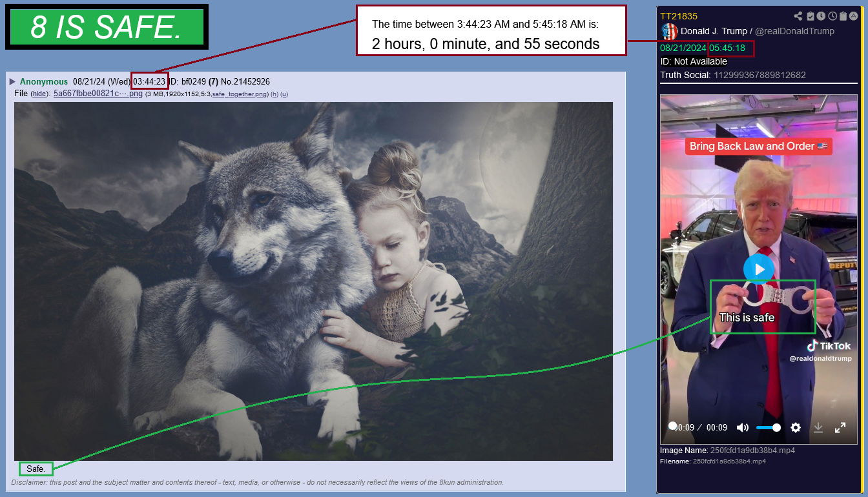Click the (h) link after the filename
The width and height of the screenshot is (868, 497).
[x=274, y=94]
